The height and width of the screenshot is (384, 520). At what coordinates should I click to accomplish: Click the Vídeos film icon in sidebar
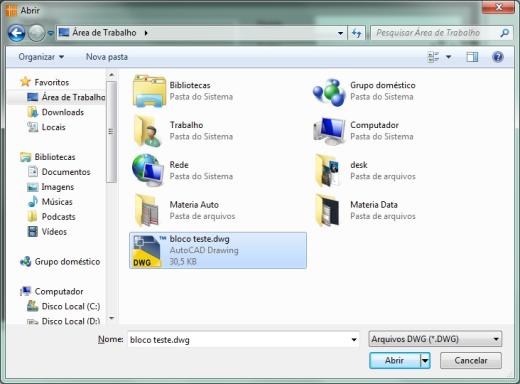[33, 231]
